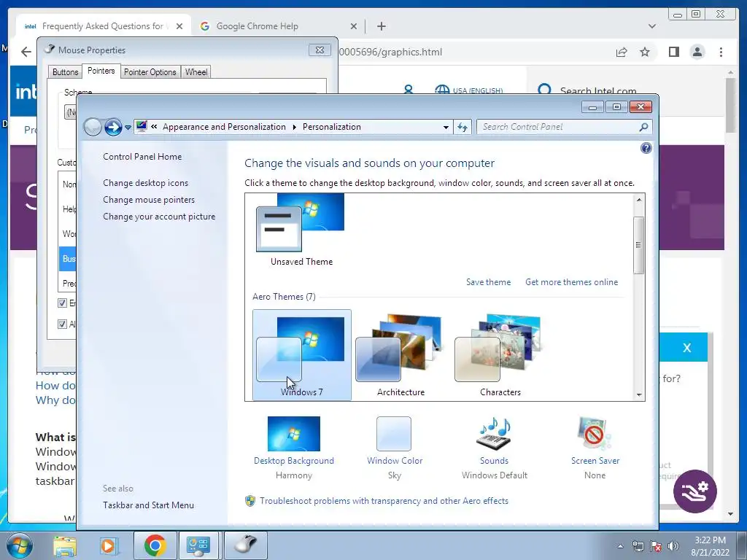Close the Google Chrome Help tab
This screenshot has width=747, height=560.
pyautogui.click(x=354, y=26)
